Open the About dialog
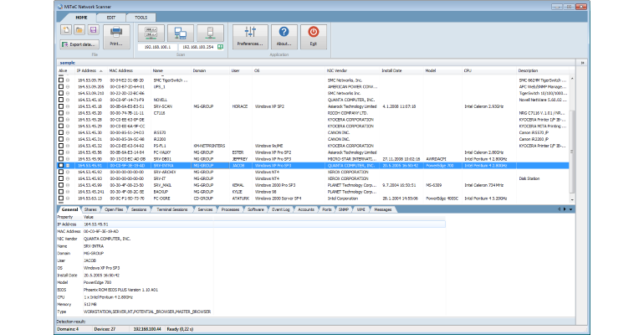This screenshot has width=644, height=335. pyautogui.click(x=284, y=37)
